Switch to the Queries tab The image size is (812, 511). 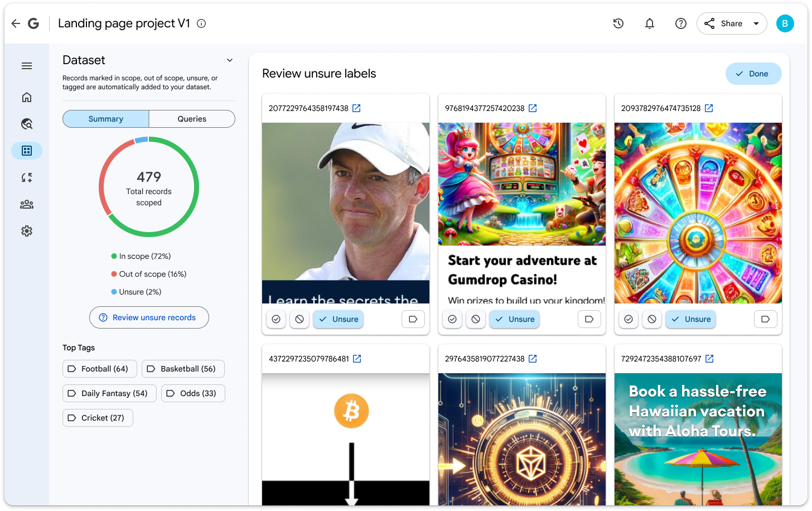192,119
